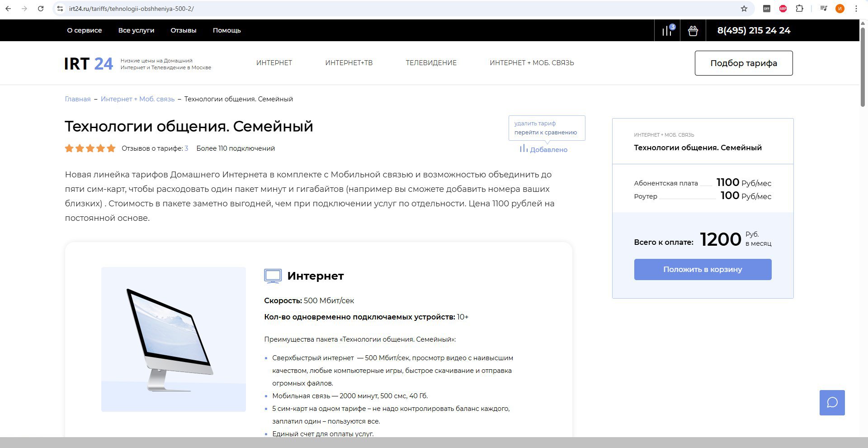The image size is (868, 448).
Task: Open the reviews count link 3
Action: click(x=186, y=148)
